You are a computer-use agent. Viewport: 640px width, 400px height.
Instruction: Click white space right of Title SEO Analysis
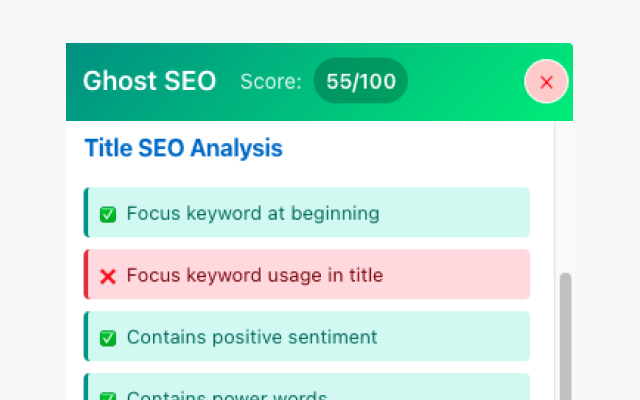click(x=420, y=149)
